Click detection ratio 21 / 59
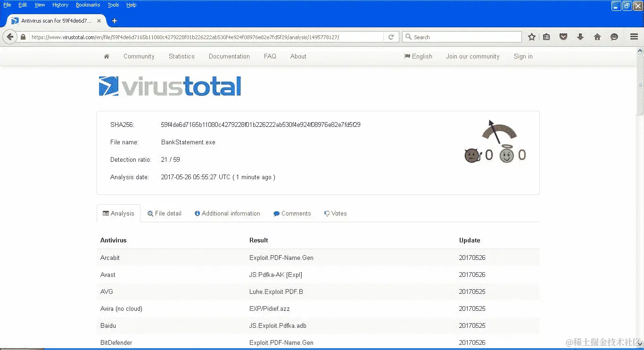Screen dimensions: 644x350 (x=170, y=159)
